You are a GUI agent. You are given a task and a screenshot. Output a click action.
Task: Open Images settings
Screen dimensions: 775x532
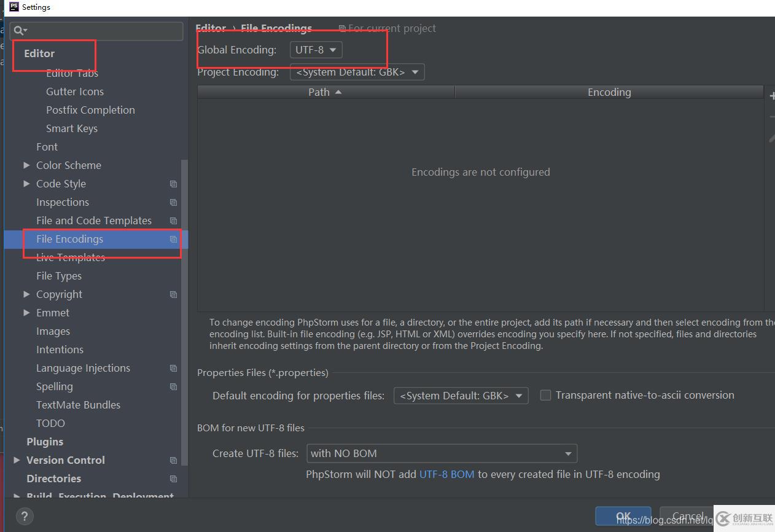pyautogui.click(x=53, y=331)
